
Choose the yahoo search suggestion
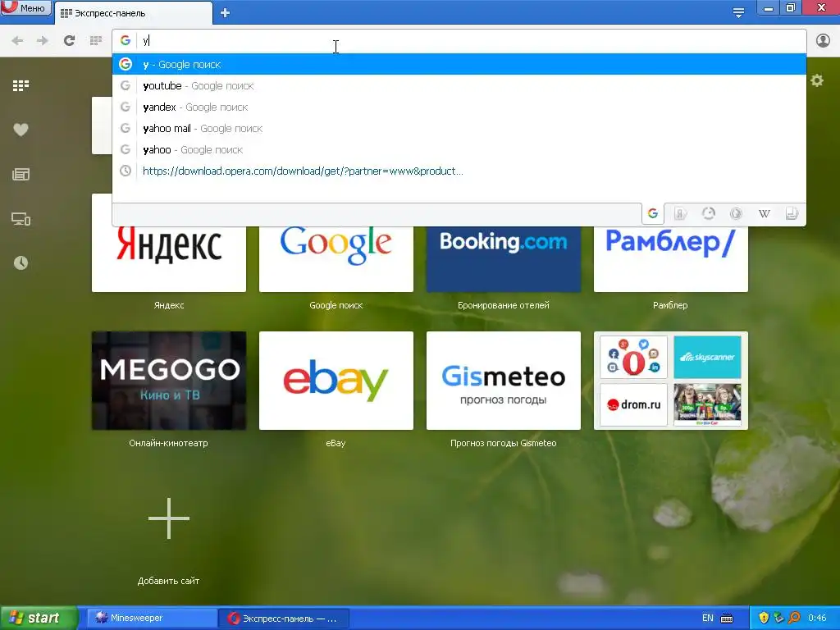click(459, 150)
